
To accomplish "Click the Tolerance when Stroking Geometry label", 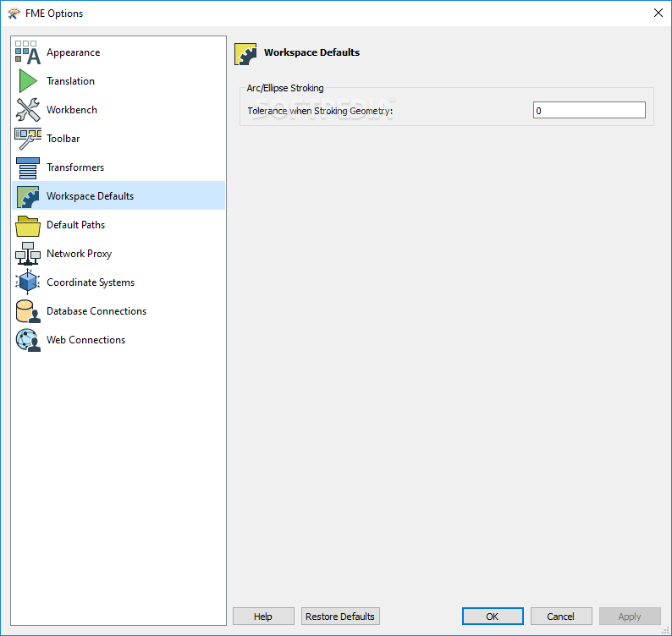I will [320, 111].
